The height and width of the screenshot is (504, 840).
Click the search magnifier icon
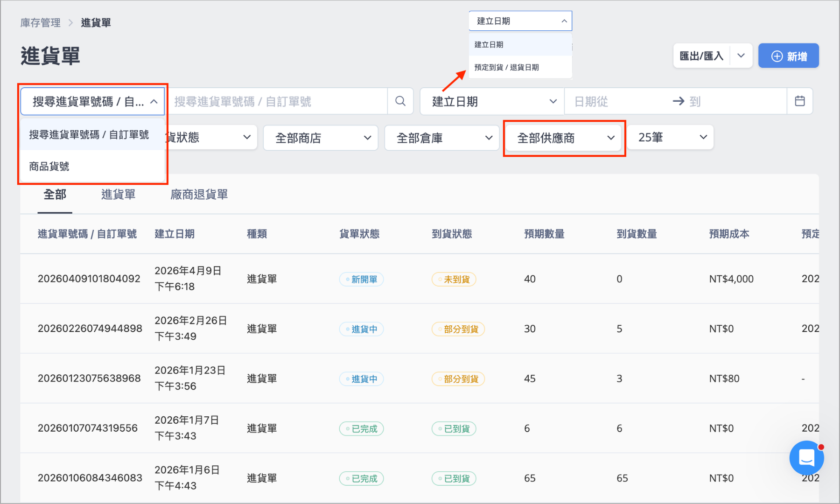click(x=400, y=101)
